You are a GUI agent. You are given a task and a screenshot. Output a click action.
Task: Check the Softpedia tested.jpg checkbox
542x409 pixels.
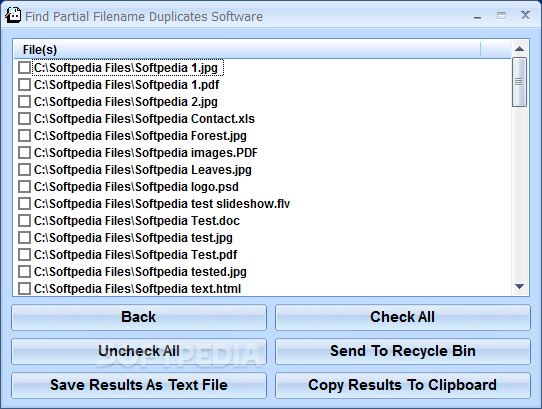tap(25, 272)
